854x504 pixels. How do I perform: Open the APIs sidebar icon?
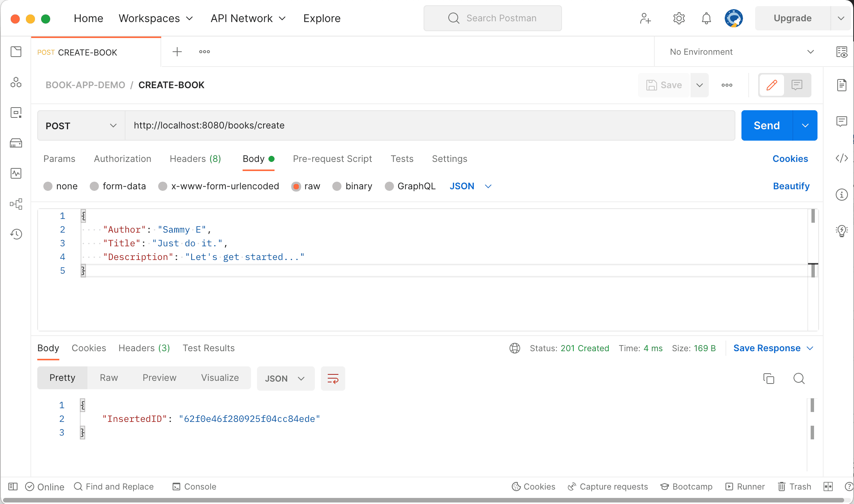pos(16,82)
